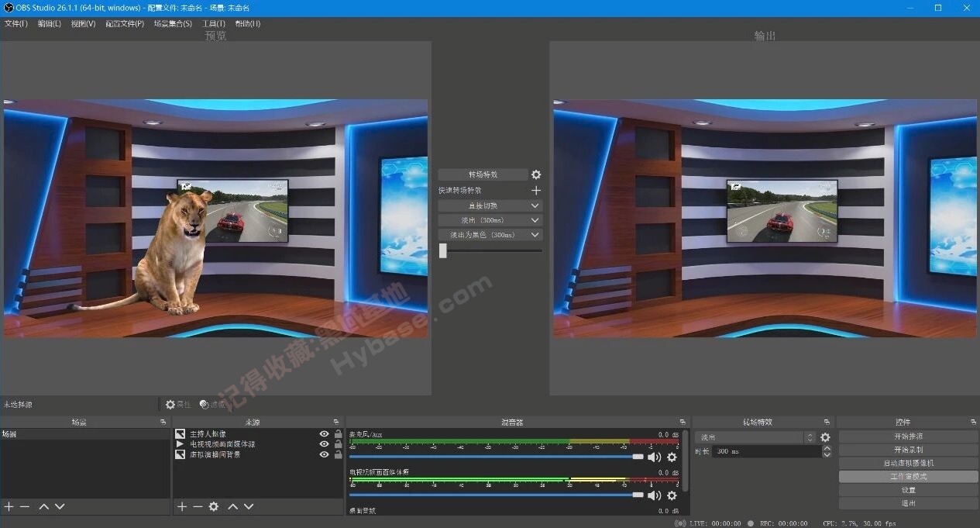Open the 直接切换 transition dropdown
The width and height of the screenshot is (980, 528).
(x=535, y=205)
